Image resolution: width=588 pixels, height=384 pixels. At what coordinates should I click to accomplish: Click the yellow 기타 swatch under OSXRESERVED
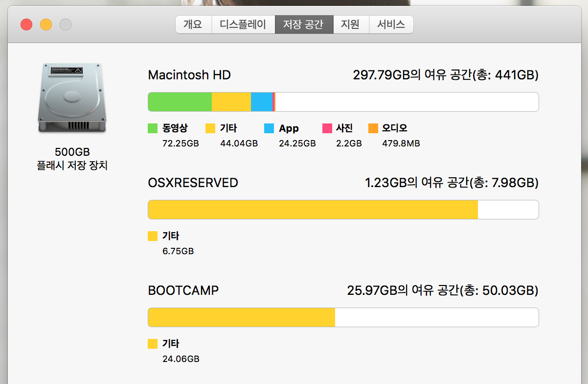[x=153, y=236]
